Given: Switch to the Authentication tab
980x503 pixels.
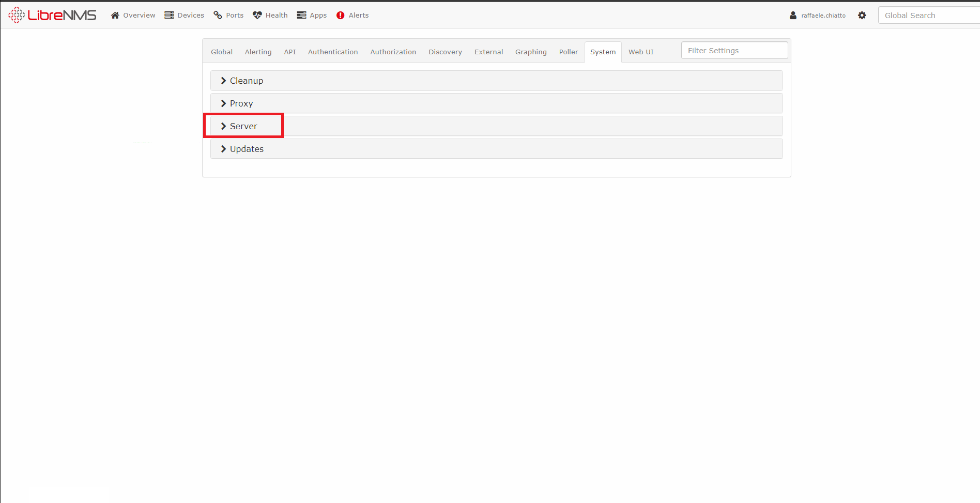Looking at the screenshot, I should (x=333, y=52).
